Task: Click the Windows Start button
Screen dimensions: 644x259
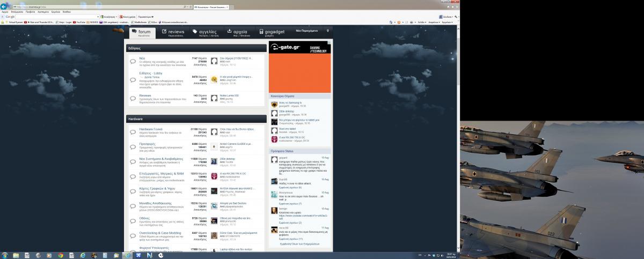Action: pos(5,255)
